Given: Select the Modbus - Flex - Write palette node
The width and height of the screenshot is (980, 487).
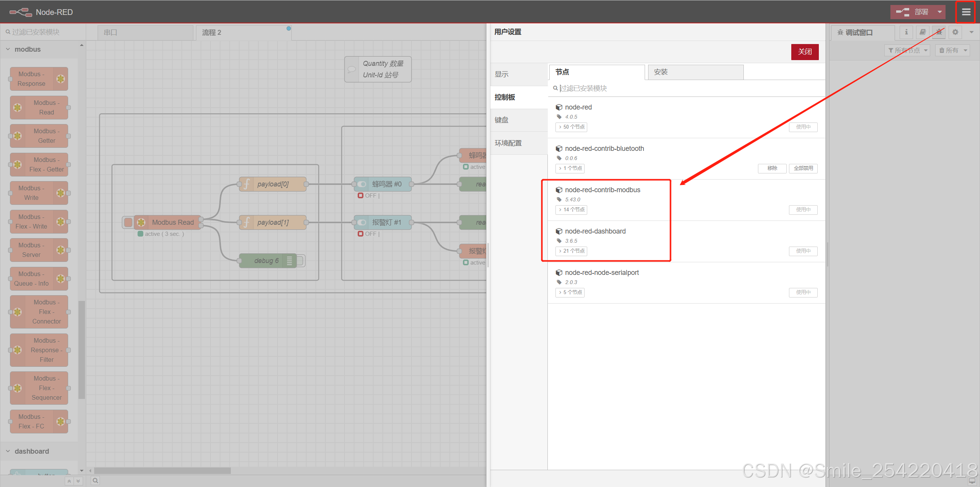Looking at the screenshot, I should click(39, 222).
